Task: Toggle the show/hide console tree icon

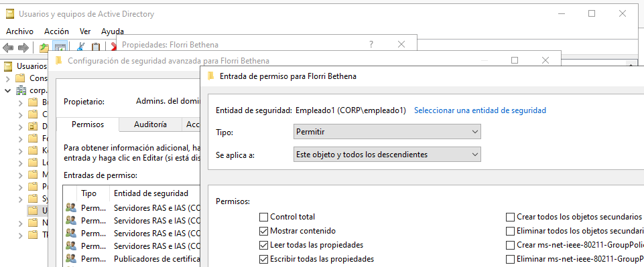Action: pos(60,48)
